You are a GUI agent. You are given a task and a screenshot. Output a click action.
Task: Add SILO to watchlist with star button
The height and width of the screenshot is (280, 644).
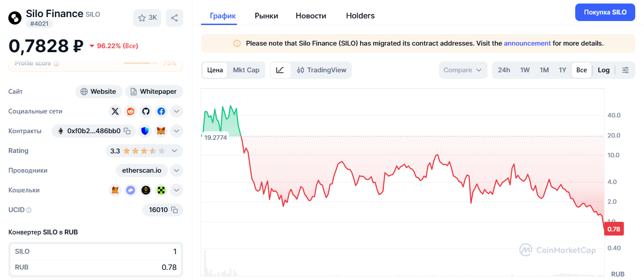click(147, 18)
